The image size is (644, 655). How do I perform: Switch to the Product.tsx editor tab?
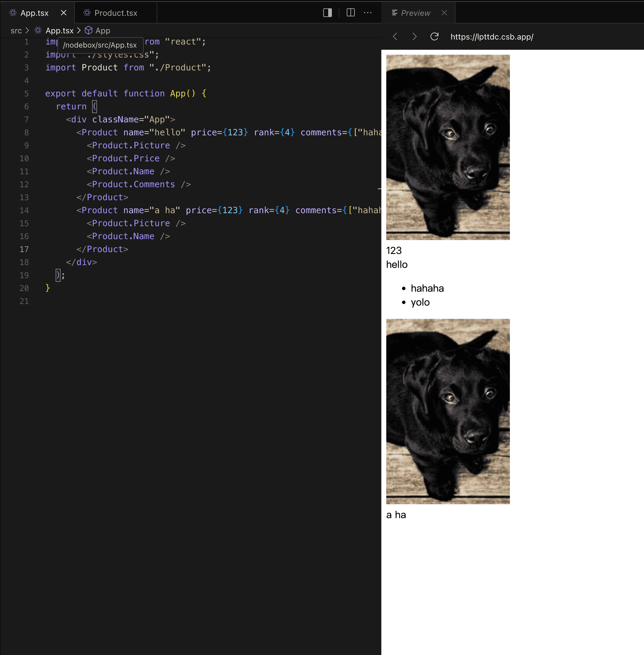(x=116, y=13)
